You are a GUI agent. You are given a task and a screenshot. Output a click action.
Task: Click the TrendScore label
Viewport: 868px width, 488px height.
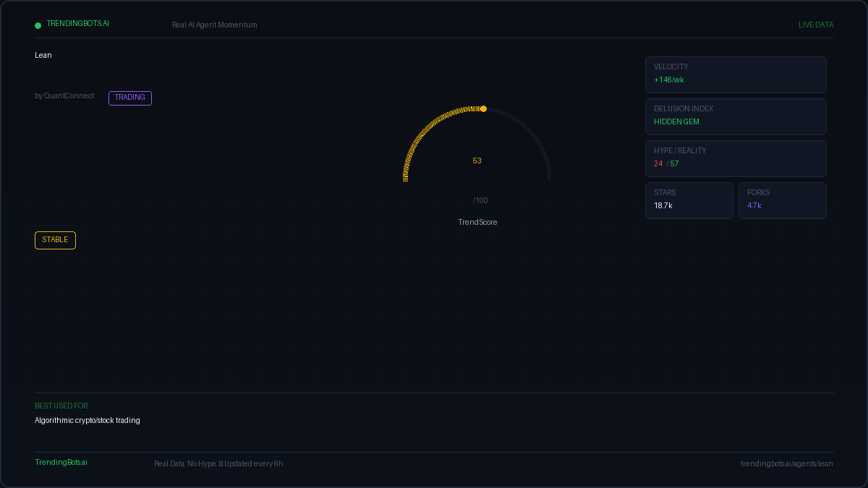(x=477, y=223)
